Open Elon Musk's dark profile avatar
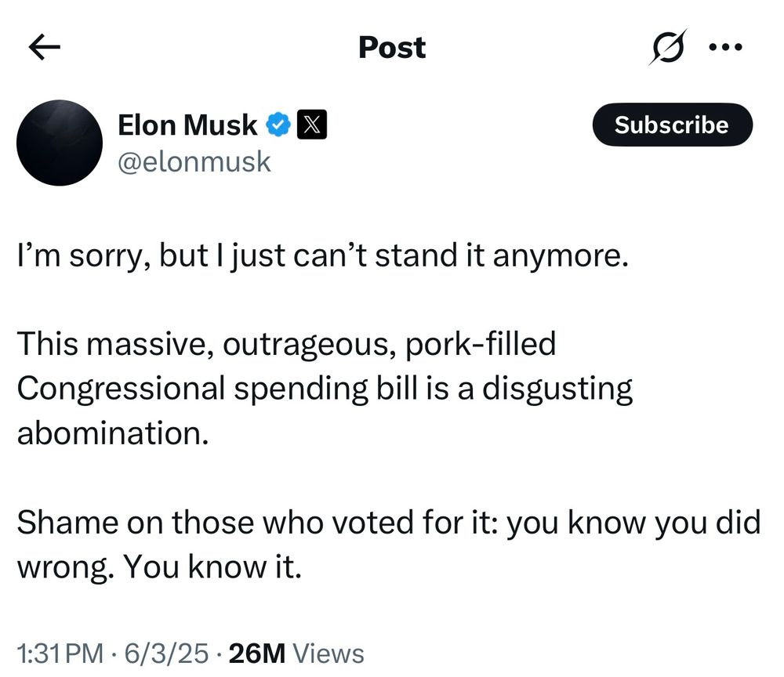The height and width of the screenshot is (677, 784). click(60, 143)
